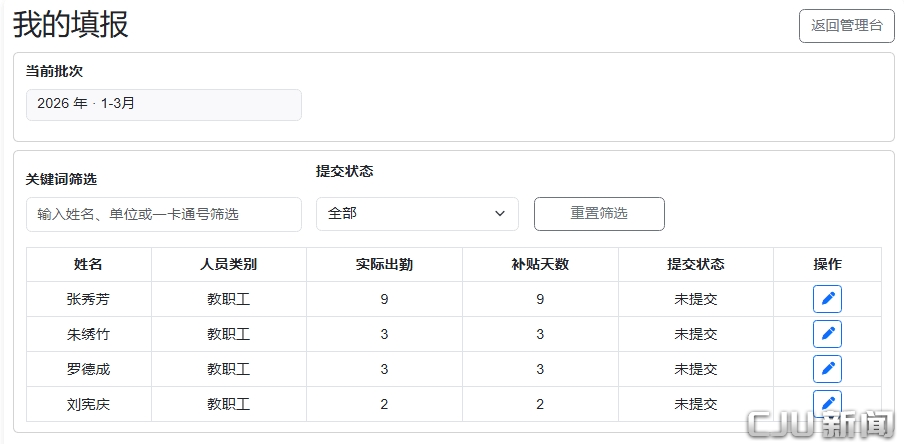Select the name cell 张秀芳
904x444 pixels.
89,299
